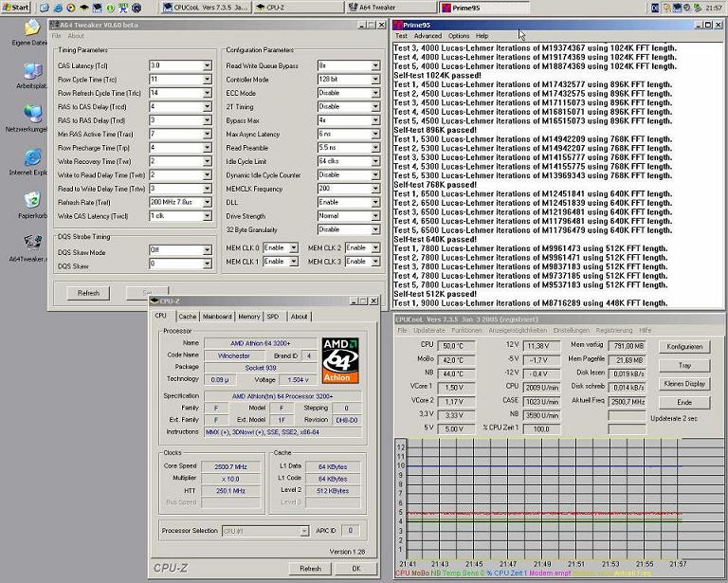Open the DQS Skew Mode dropdown
Image resolution: width=728 pixels, height=583 pixels.
(x=207, y=250)
